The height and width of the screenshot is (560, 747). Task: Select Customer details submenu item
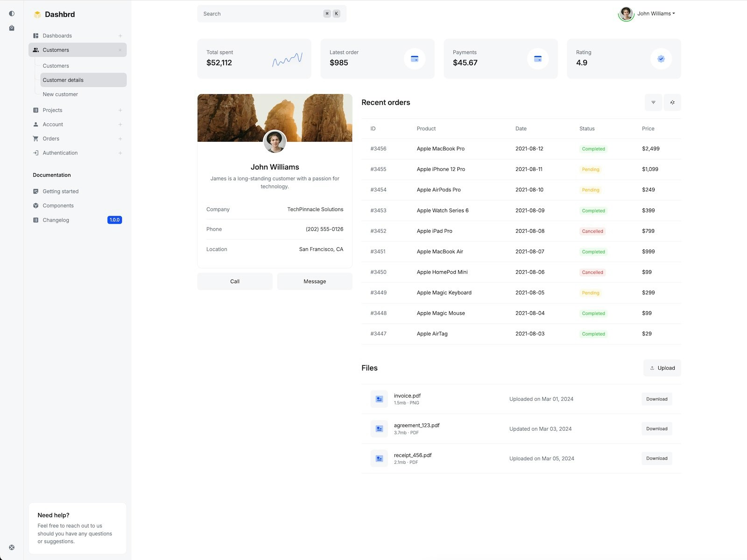tap(83, 80)
